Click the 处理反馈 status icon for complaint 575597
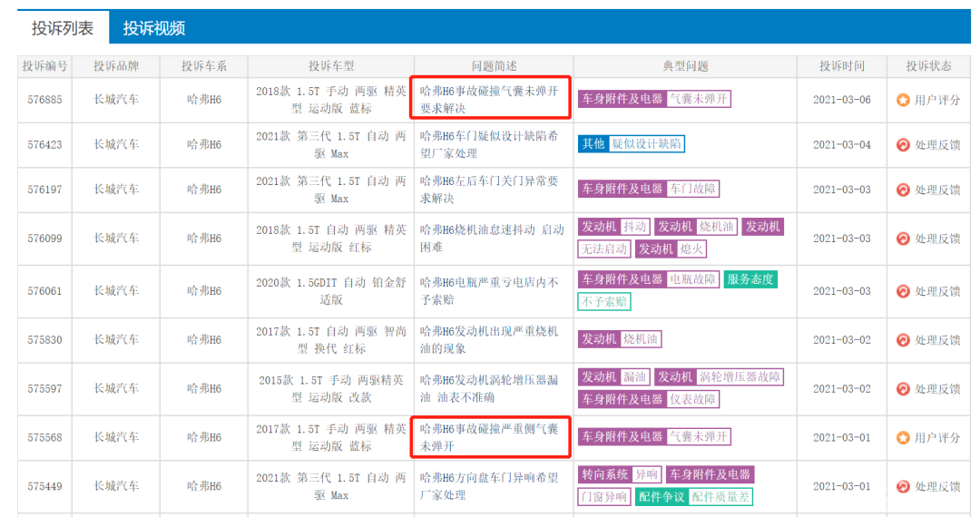This screenshot has width=980, height=517. [903, 389]
